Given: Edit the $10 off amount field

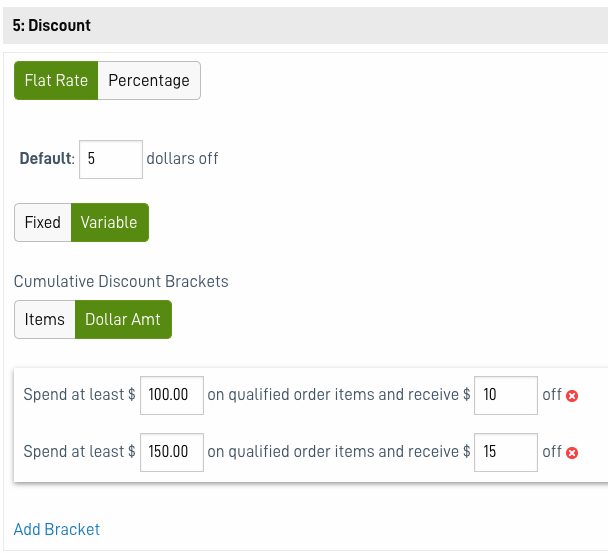Looking at the screenshot, I should pyautogui.click(x=506, y=395).
